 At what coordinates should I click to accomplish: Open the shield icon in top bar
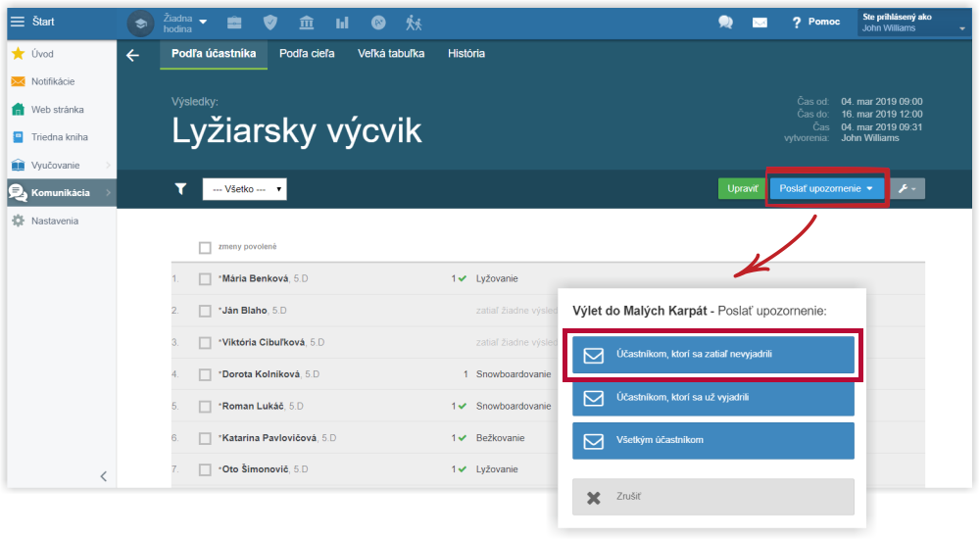coord(270,24)
